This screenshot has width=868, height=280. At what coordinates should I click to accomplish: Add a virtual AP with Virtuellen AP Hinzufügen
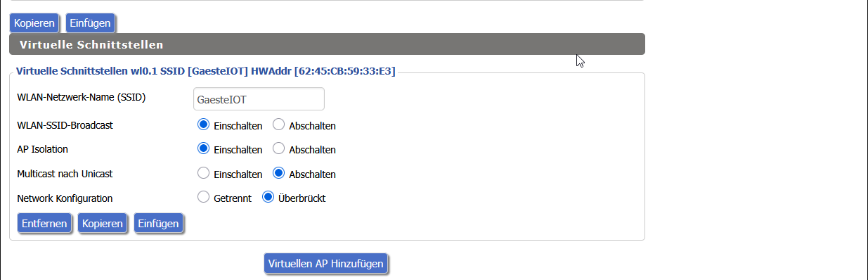[326, 264]
